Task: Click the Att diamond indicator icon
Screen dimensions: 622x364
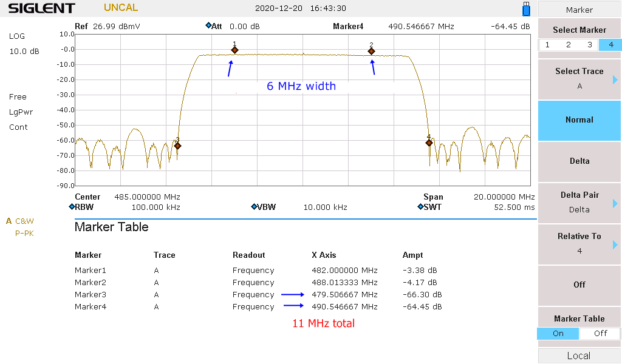Action: [208, 26]
